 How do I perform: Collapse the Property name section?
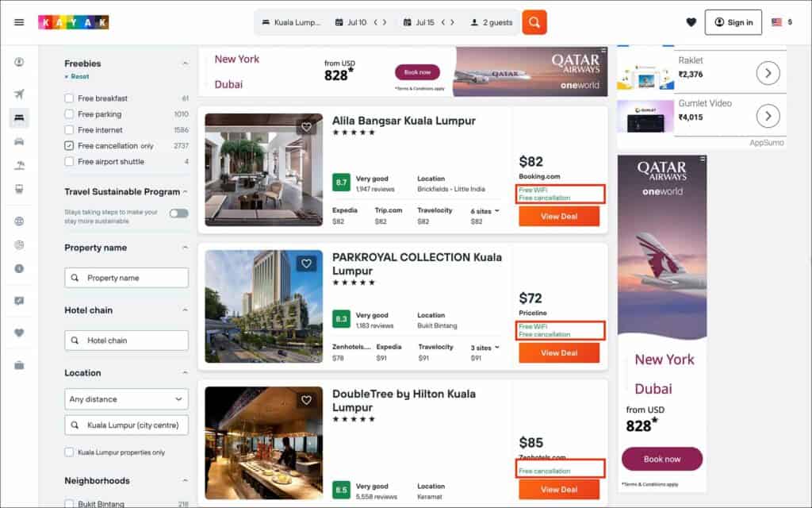[185, 248]
